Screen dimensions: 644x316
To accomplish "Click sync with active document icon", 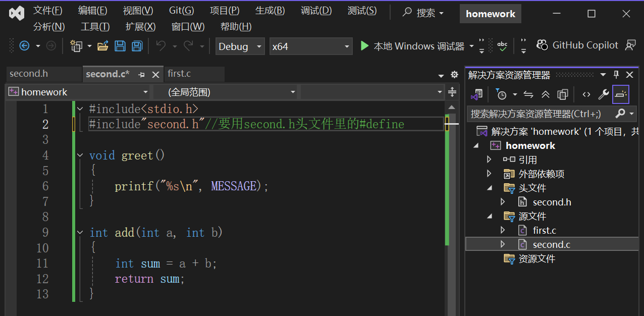I will click(528, 94).
